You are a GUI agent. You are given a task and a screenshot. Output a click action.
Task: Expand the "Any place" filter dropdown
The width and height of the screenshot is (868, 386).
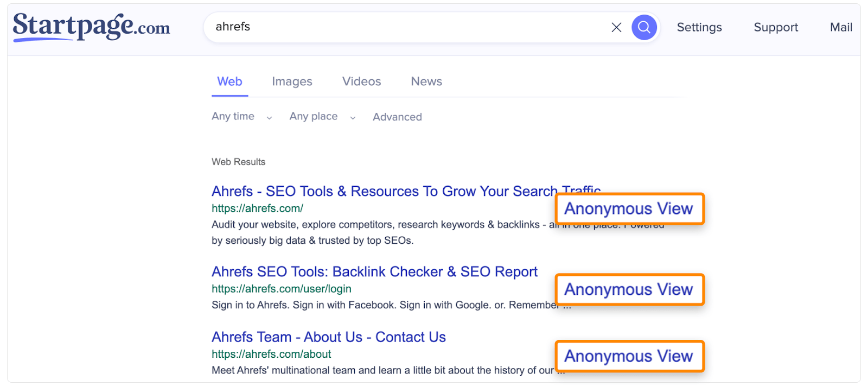323,116
